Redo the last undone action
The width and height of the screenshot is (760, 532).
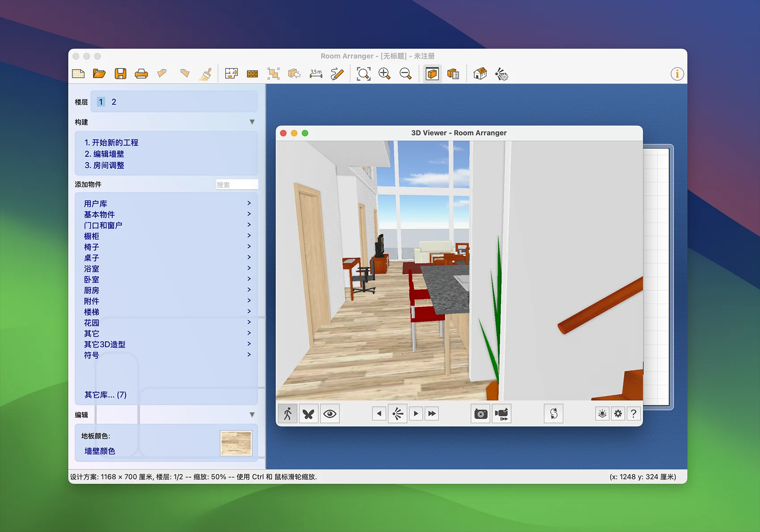coord(184,74)
